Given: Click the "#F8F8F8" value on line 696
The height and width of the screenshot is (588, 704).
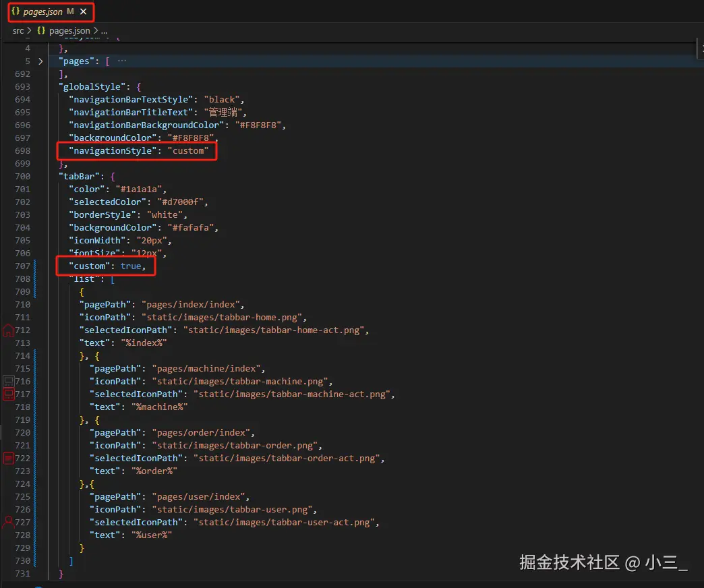Looking at the screenshot, I should 258,125.
